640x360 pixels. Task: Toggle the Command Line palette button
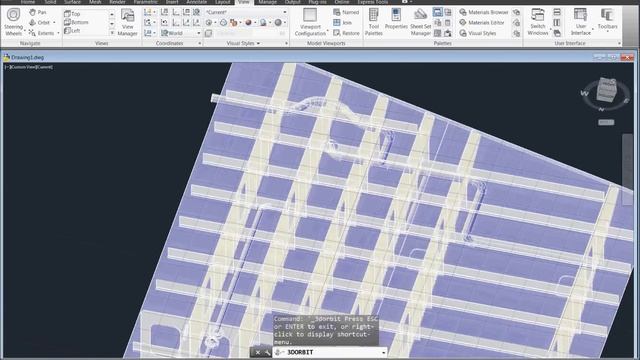click(x=438, y=12)
